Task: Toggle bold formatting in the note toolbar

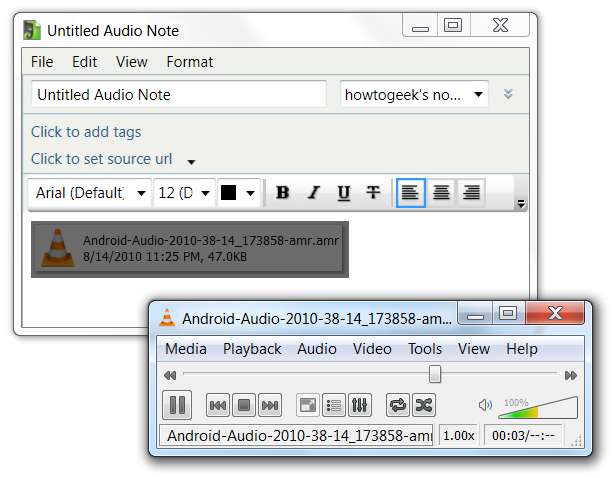Action: (x=283, y=192)
